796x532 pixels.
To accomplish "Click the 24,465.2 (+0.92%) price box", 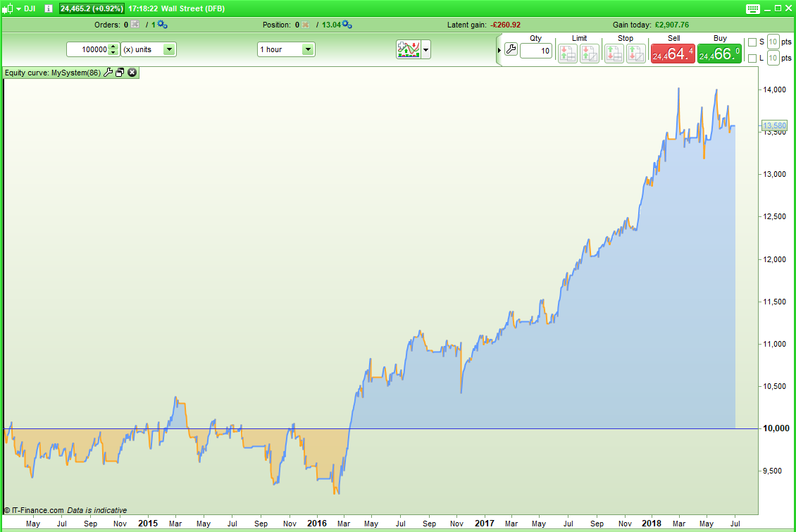I will [x=92, y=8].
